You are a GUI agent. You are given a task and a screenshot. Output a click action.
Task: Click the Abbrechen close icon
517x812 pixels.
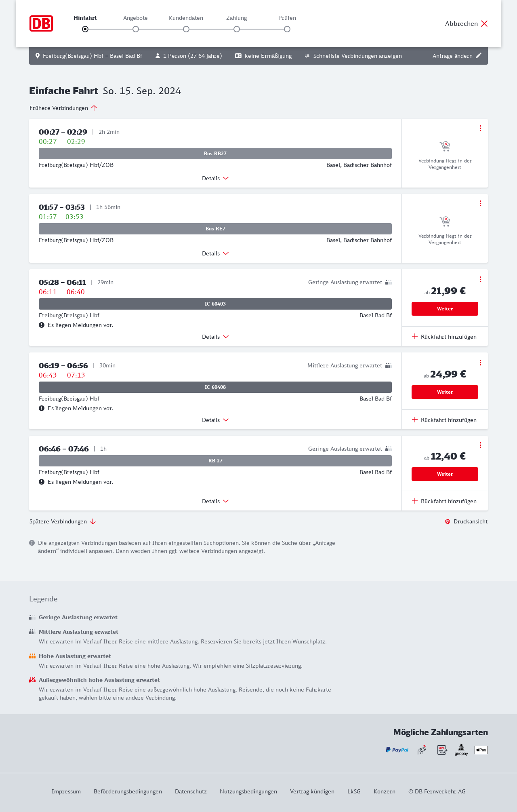pyautogui.click(x=484, y=23)
